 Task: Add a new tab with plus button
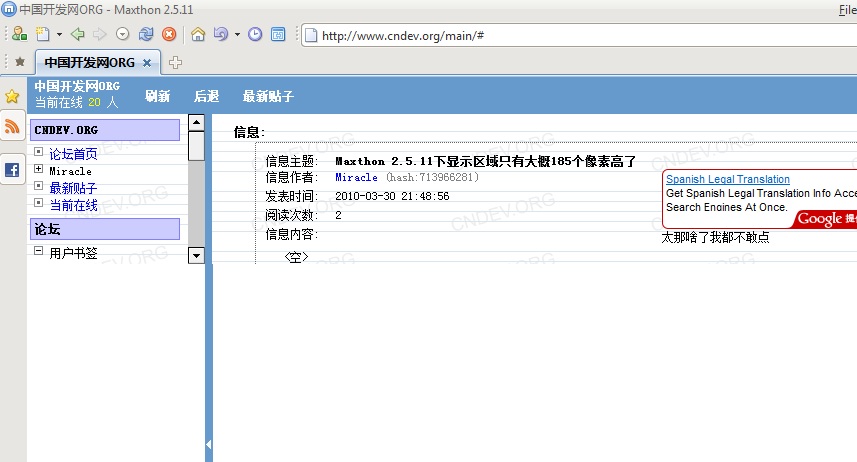(175, 62)
